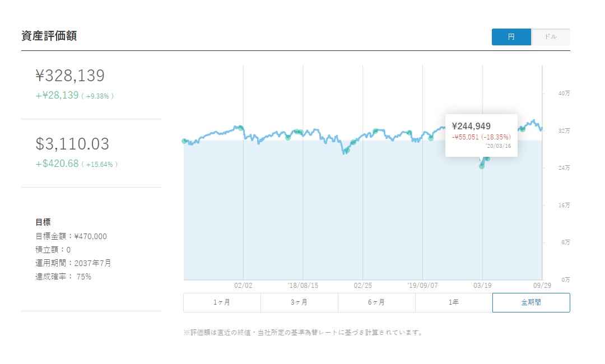Click the ¥244,949 tooltip box
Viewport: 605px width, 364px height.
481,136
